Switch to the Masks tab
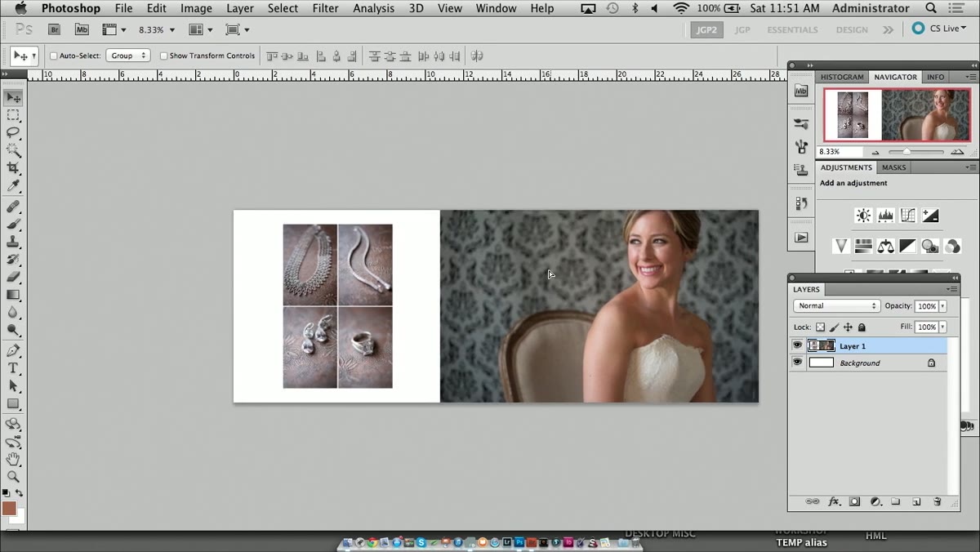980x552 pixels. (x=893, y=167)
